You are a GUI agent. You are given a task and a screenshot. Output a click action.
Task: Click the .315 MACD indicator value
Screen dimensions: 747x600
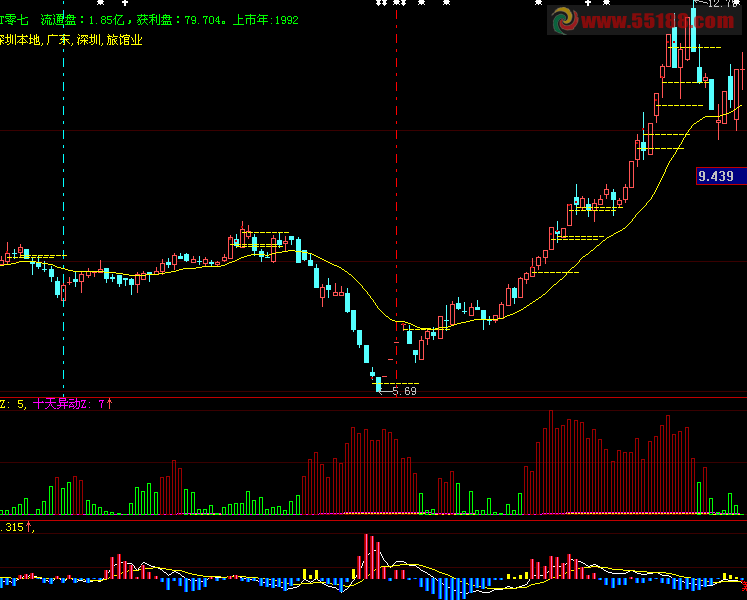(x=12, y=527)
